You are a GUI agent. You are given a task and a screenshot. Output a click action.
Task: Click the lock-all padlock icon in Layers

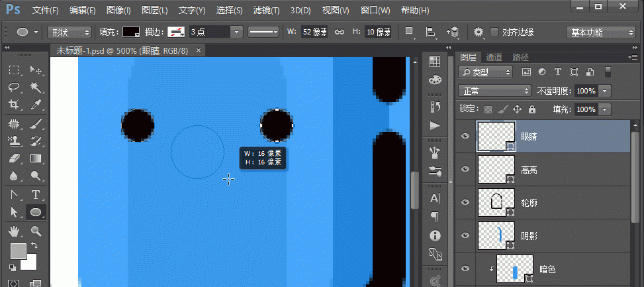(x=532, y=109)
